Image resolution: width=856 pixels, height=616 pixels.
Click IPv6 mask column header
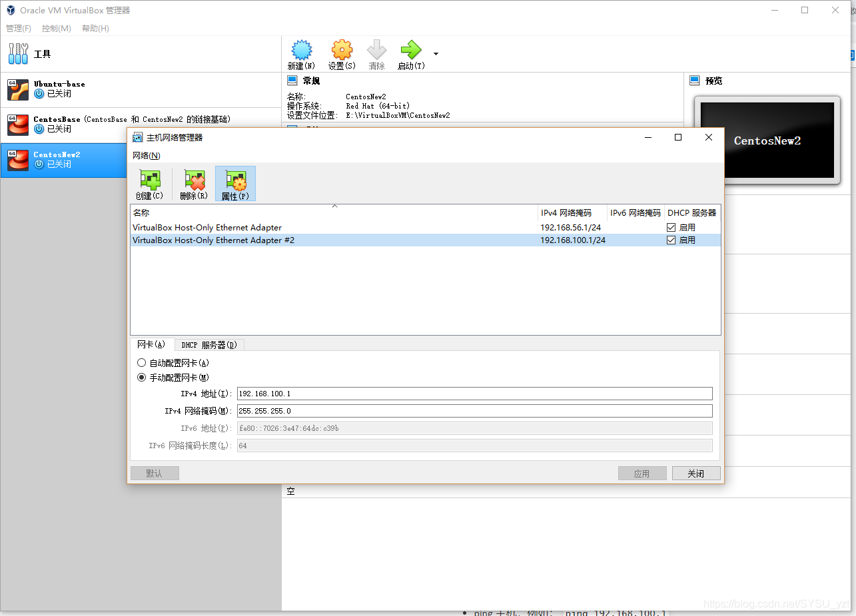point(636,213)
